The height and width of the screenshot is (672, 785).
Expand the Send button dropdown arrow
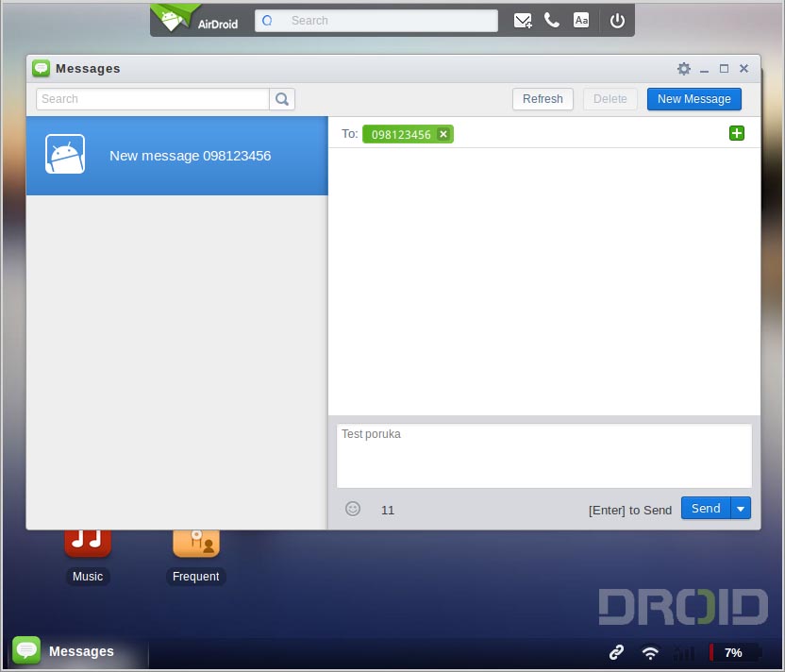[x=741, y=509]
